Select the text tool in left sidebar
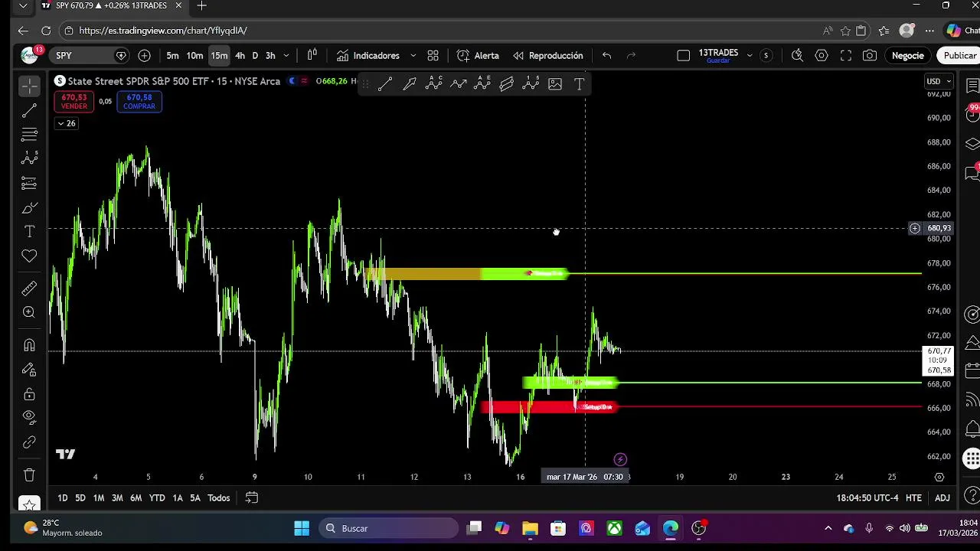Image resolution: width=980 pixels, height=551 pixels. [29, 232]
